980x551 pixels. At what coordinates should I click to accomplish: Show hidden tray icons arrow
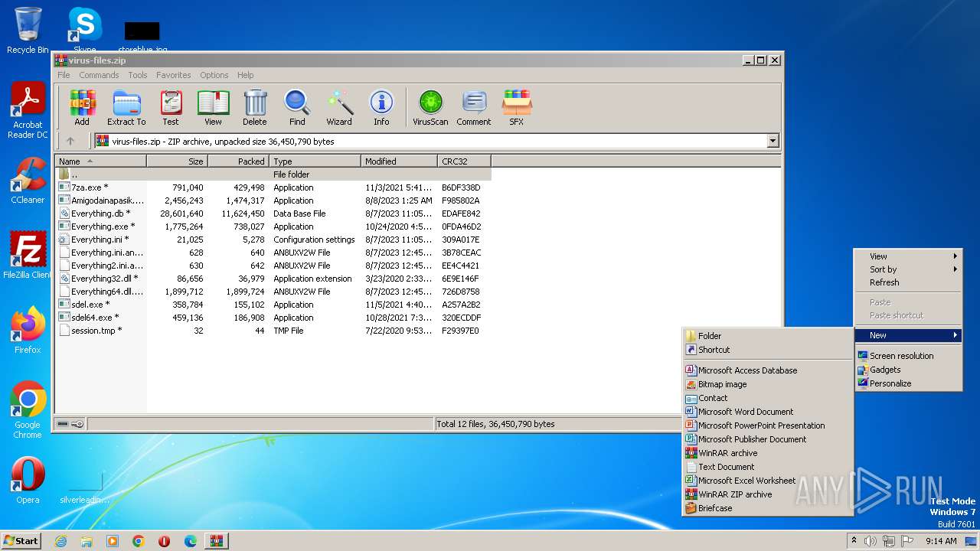[854, 541]
